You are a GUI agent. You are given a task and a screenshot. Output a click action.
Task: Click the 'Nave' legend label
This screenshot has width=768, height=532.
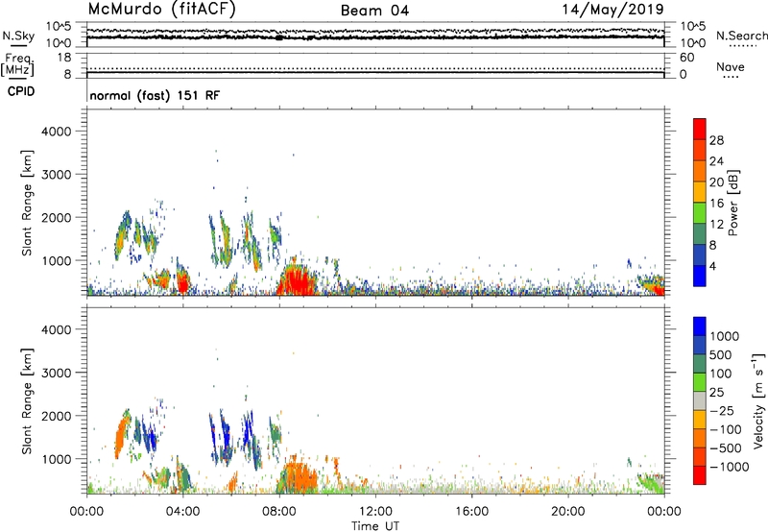point(731,66)
